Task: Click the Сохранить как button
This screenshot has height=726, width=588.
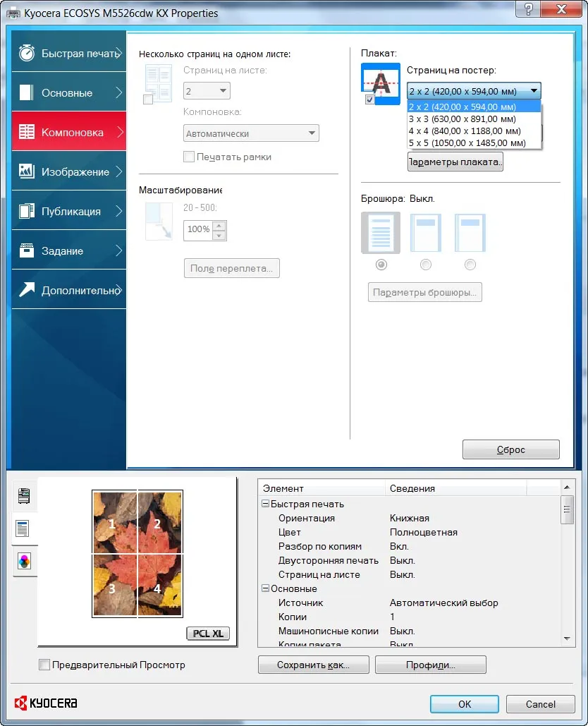Action: coord(313,665)
